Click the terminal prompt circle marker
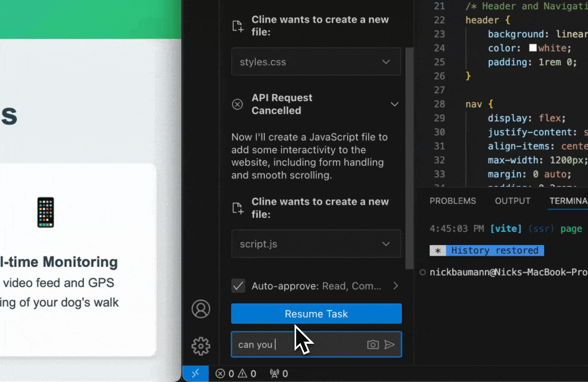 pyautogui.click(x=422, y=272)
